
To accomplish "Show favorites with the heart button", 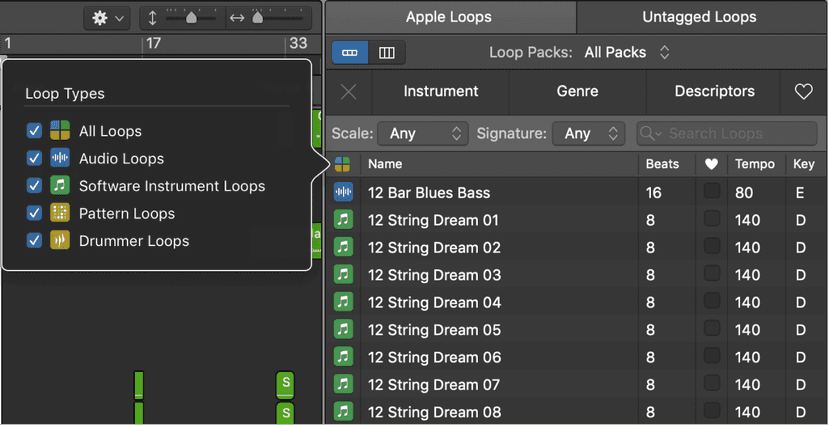I will click(x=804, y=92).
